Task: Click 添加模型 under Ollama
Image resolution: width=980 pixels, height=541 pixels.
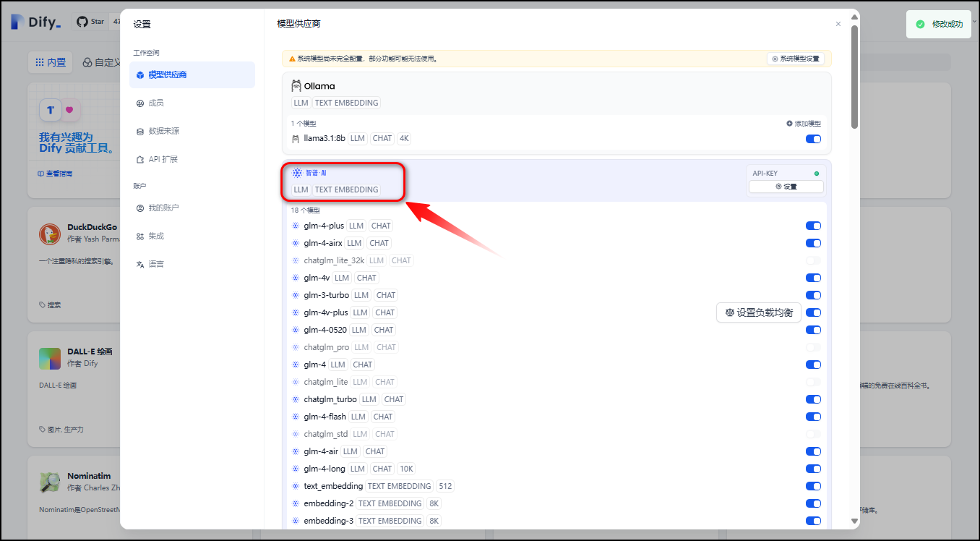Action: 804,124
